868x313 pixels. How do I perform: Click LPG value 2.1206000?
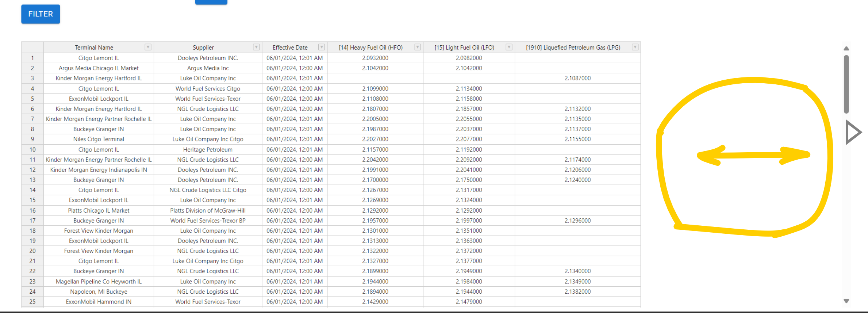[577, 170]
